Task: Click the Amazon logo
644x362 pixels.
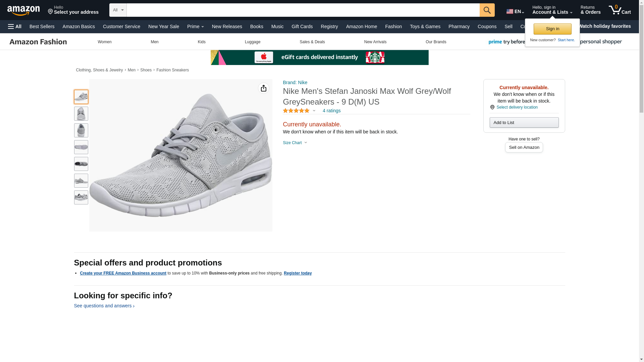Action: [x=23, y=10]
